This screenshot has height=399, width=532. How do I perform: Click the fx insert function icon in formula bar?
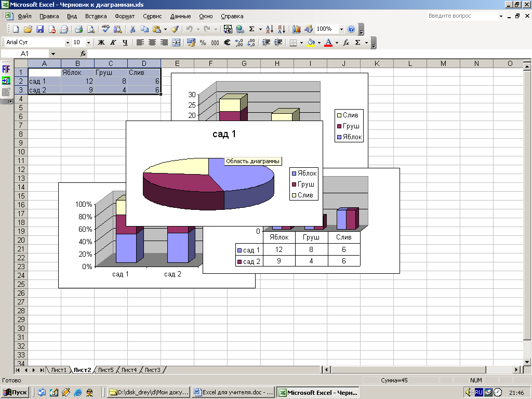(83, 54)
